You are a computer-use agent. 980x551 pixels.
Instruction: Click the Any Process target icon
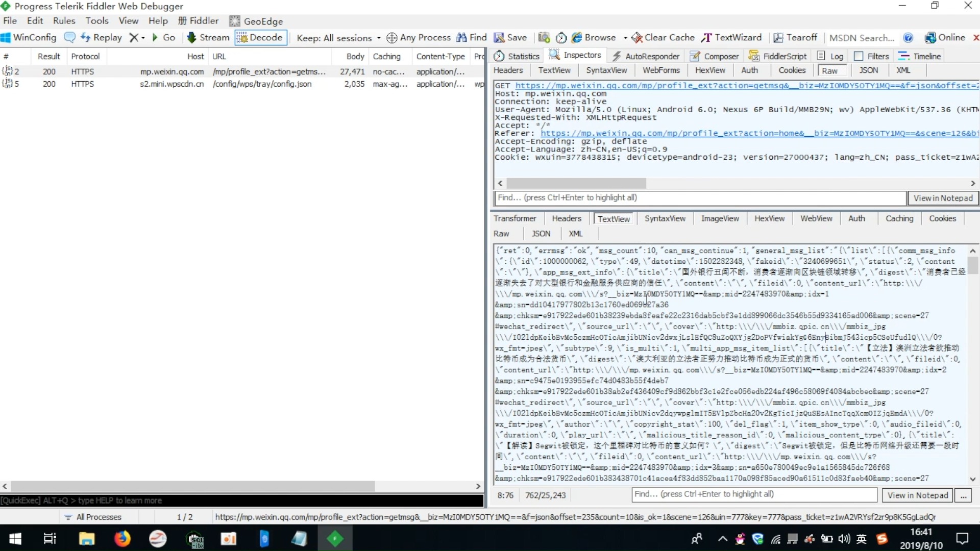coord(392,38)
